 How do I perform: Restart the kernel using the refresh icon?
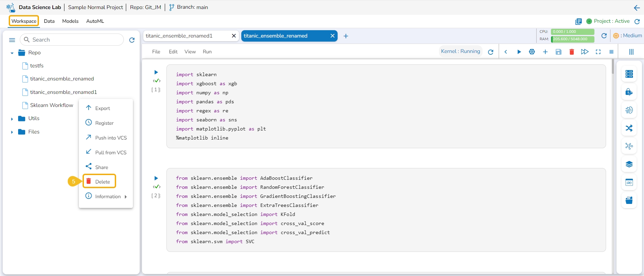pos(491,52)
